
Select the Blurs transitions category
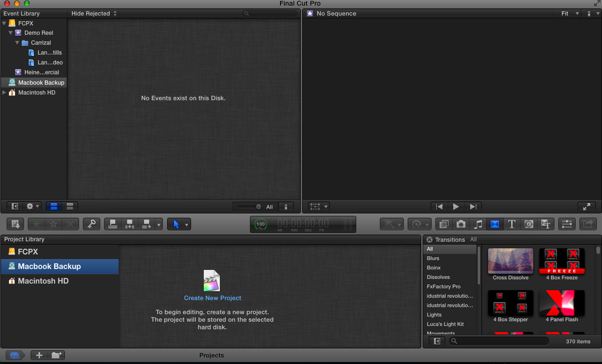(433, 258)
